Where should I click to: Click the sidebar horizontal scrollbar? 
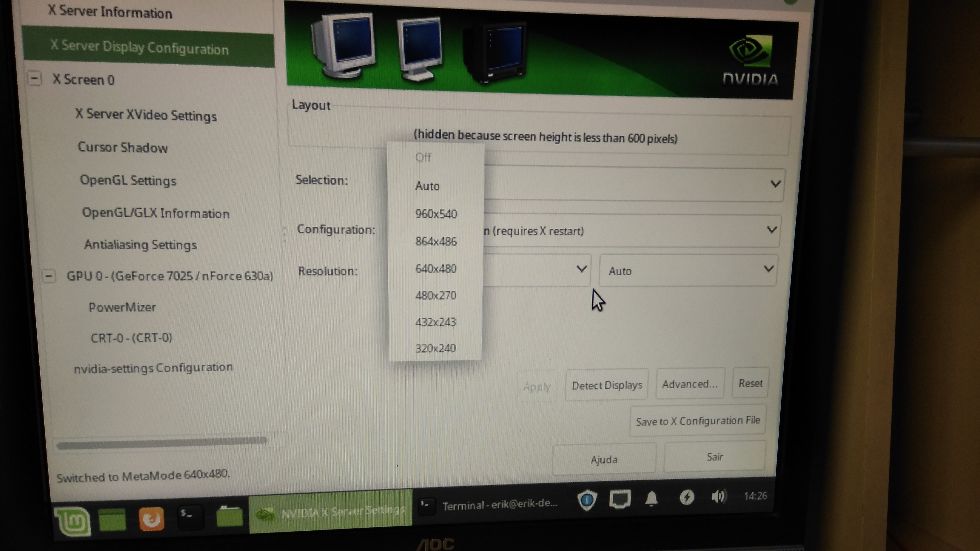coord(162,443)
